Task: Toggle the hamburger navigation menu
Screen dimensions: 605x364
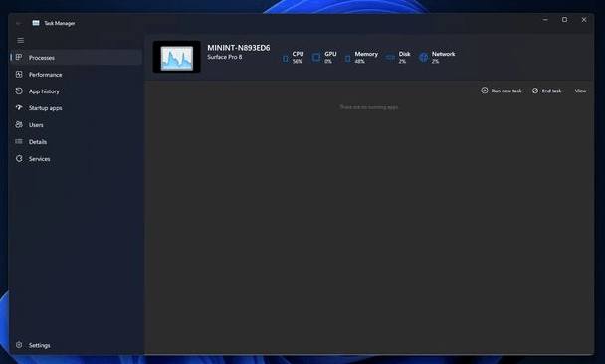Action: pyautogui.click(x=21, y=40)
